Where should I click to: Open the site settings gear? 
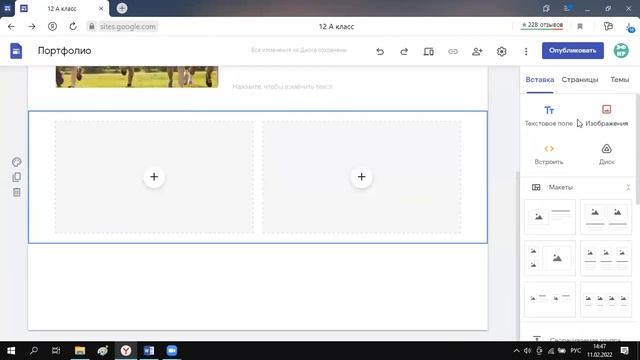point(502,51)
